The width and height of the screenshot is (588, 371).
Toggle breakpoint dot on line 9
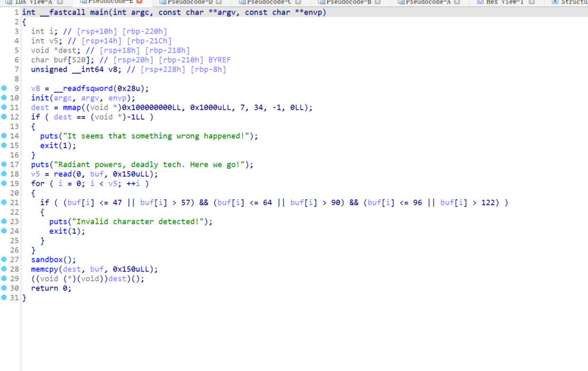[x=4, y=88]
